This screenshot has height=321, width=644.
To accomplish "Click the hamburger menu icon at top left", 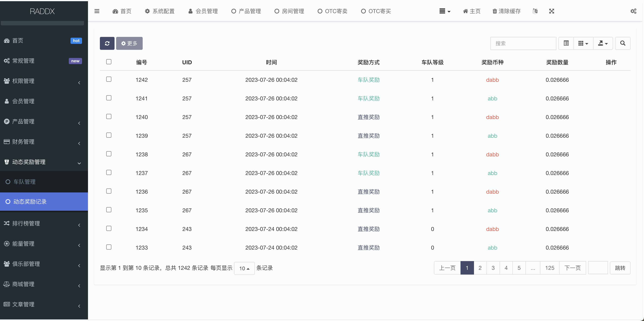I will 97,11.
